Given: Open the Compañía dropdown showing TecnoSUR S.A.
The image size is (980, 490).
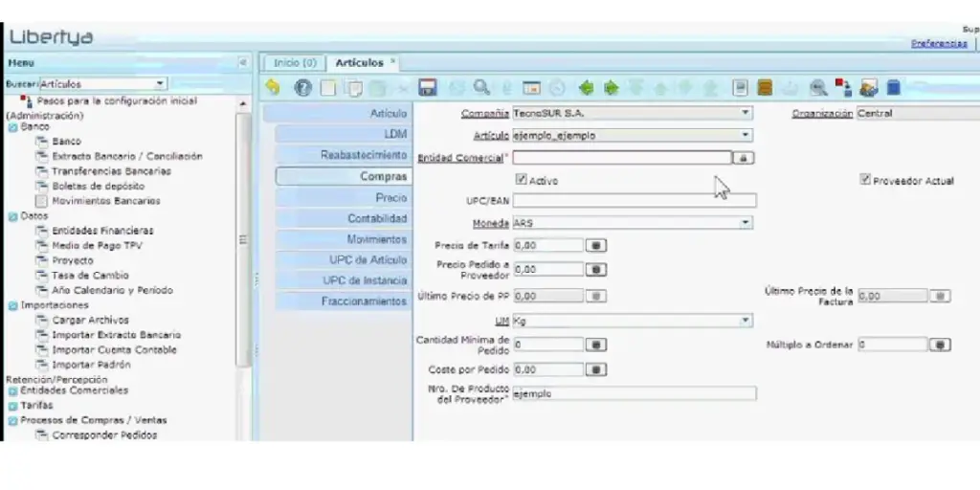Looking at the screenshot, I should pyautogui.click(x=746, y=113).
